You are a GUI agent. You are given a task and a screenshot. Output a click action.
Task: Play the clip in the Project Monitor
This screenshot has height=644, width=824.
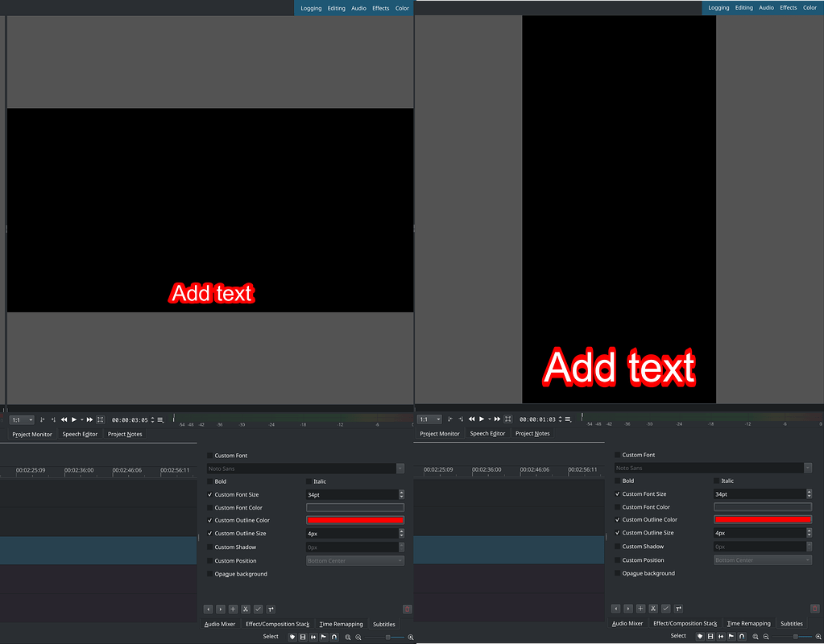coord(73,419)
